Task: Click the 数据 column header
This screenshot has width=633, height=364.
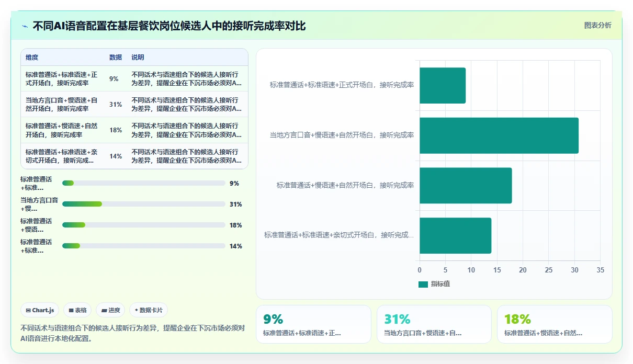Action: (x=116, y=58)
